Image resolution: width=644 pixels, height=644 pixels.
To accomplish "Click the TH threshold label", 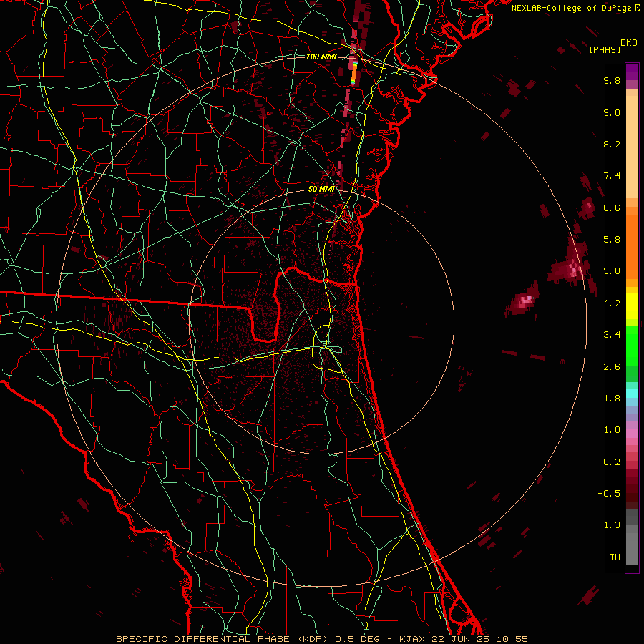I will [615, 557].
